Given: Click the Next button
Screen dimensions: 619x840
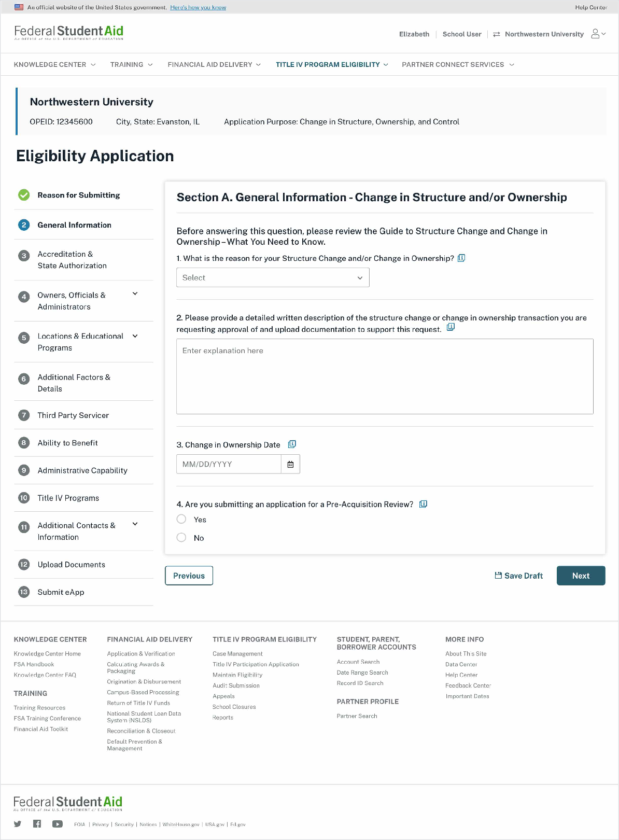Looking at the screenshot, I should pyautogui.click(x=581, y=576).
